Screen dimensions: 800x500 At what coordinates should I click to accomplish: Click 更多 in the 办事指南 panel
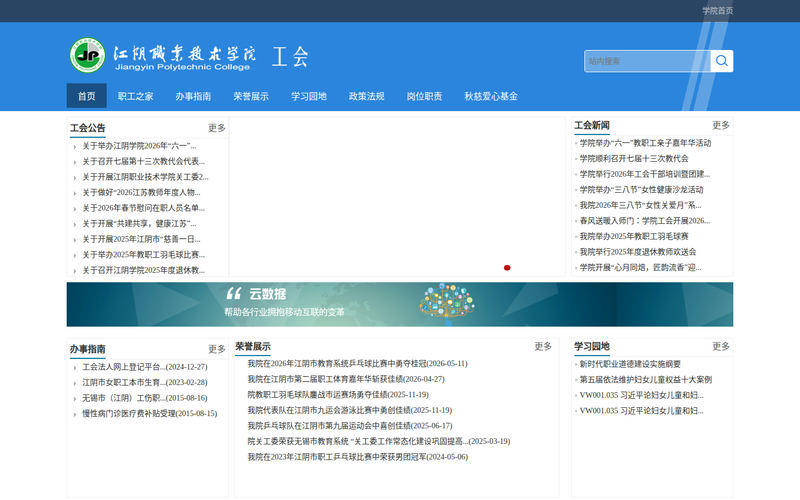tap(216, 349)
